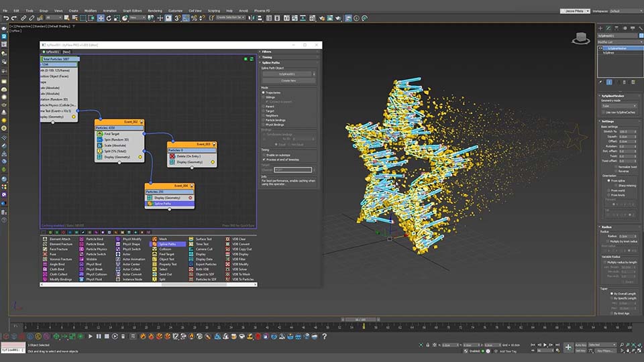Add the Element Attach operator icon
The image size is (644, 362).
pos(45,239)
